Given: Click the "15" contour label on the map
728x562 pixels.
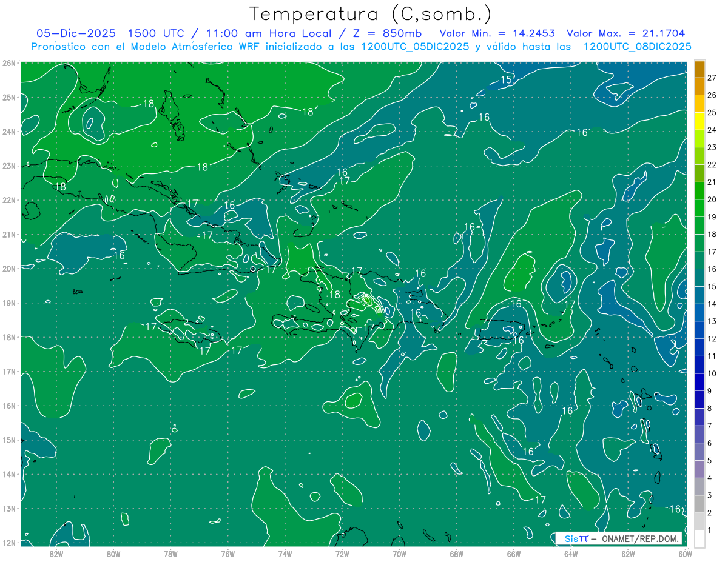Looking at the screenshot, I should [x=506, y=80].
